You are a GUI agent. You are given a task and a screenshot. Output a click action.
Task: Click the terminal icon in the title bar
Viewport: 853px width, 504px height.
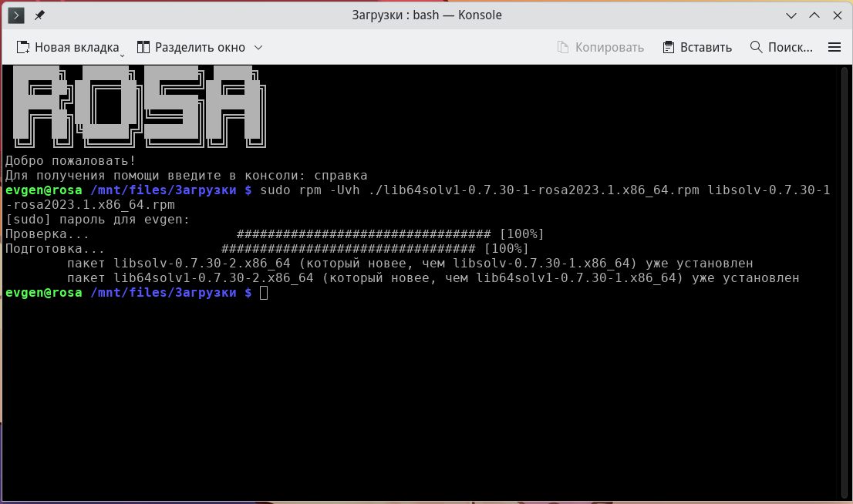(15, 15)
